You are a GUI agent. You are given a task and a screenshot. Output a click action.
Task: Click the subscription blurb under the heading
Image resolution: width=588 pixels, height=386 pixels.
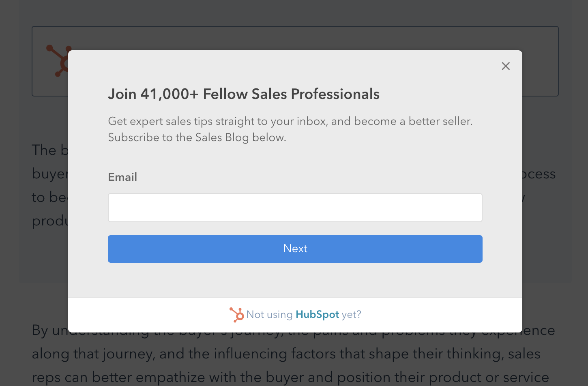pos(290,129)
